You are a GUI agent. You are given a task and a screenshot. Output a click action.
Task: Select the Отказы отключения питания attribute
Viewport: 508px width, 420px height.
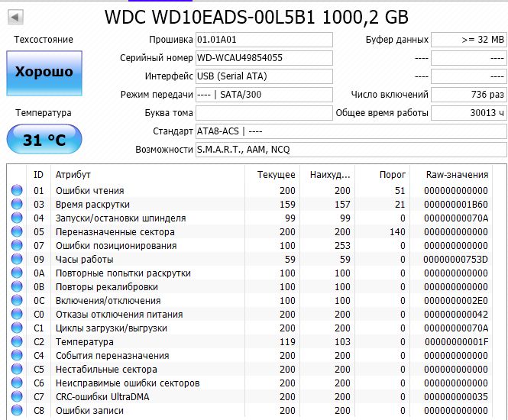click(250, 315)
